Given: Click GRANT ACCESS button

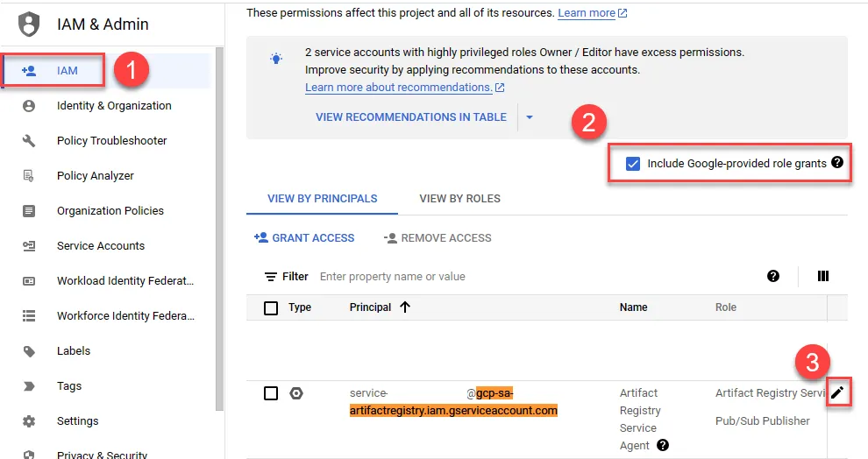Looking at the screenshot, I should click(304, 237).
